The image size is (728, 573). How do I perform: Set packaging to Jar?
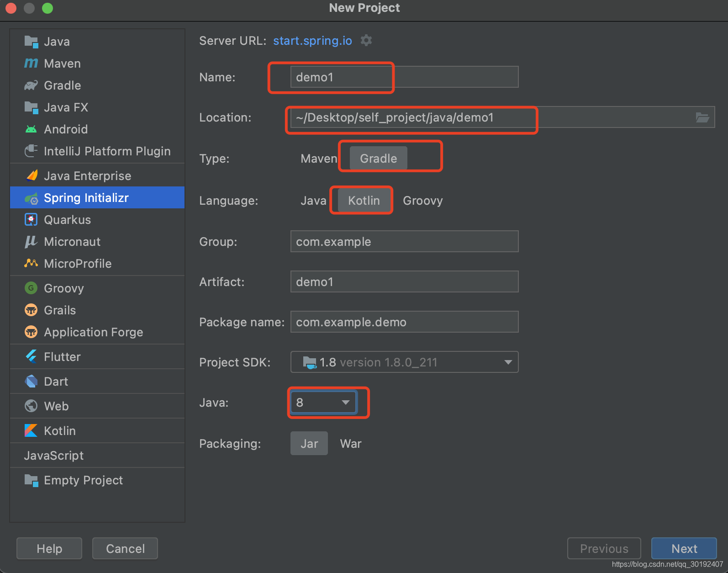point(309,444)
